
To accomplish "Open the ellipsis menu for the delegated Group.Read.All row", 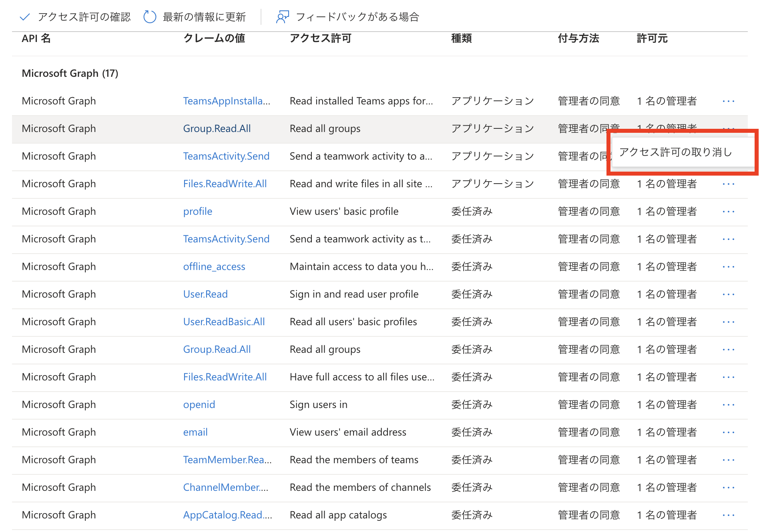I will (x=729, y=350).
